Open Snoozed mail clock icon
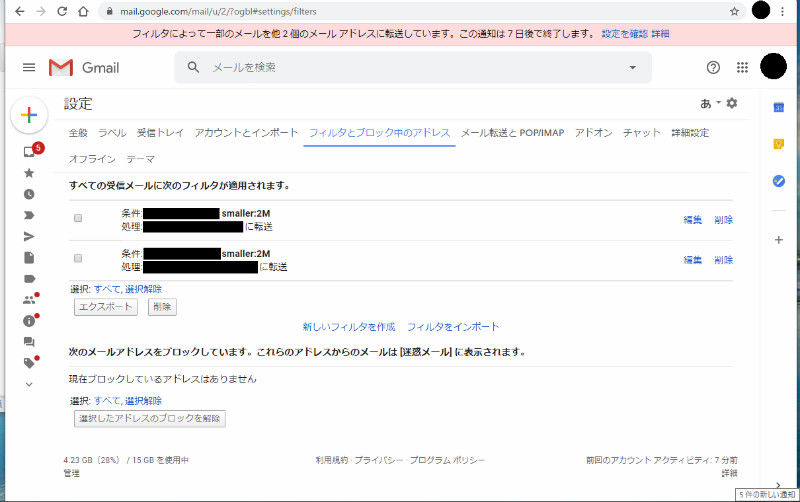Viewport: 800px width, 502px height. coord(29,194)
